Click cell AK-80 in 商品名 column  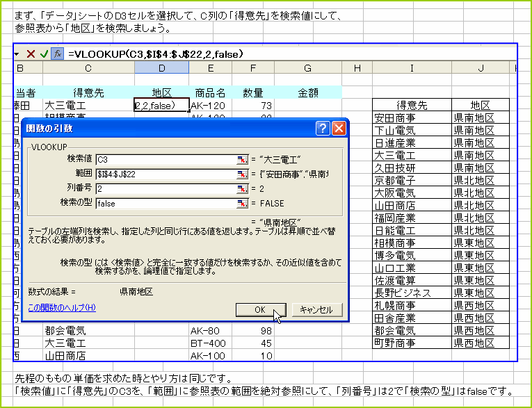pyautogui.click(x=210, y=331)
